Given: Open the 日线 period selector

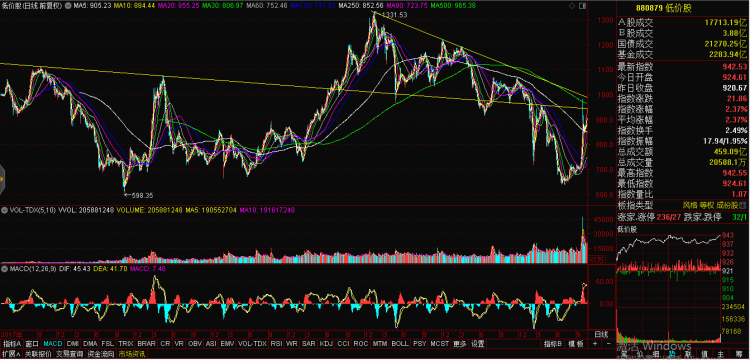Looking at the screenshot, I should tap(601, 334).
